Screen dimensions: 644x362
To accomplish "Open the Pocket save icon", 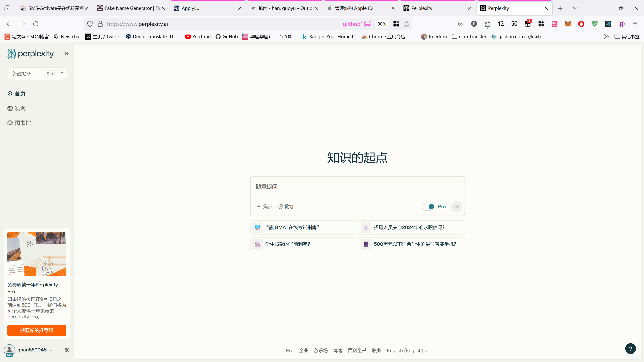I will (461, 24).
